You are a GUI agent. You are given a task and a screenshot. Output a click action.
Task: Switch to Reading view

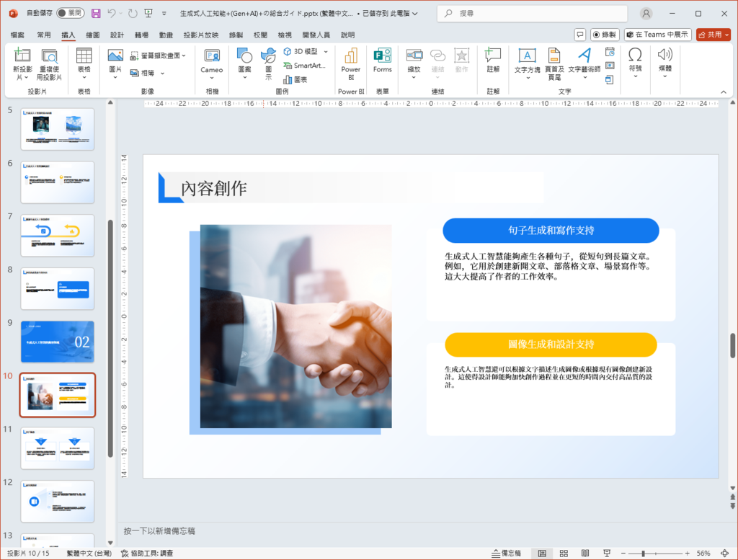(x=585, y=554)
